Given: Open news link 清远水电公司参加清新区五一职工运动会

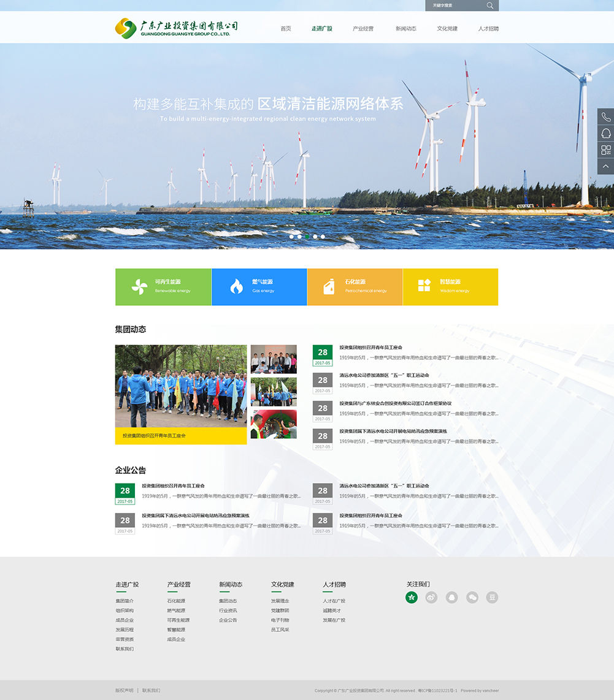Looking at the screenshot, I should [x=384, y=375].
